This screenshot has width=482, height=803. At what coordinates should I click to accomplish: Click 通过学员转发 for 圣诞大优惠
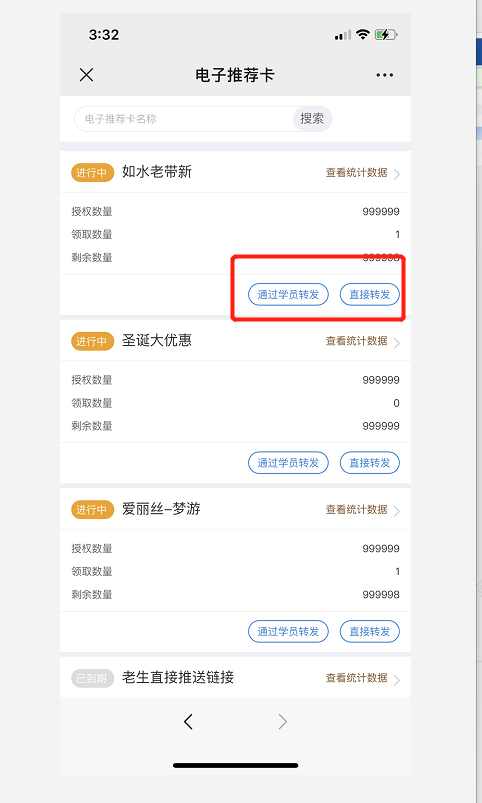coord(288,463)
